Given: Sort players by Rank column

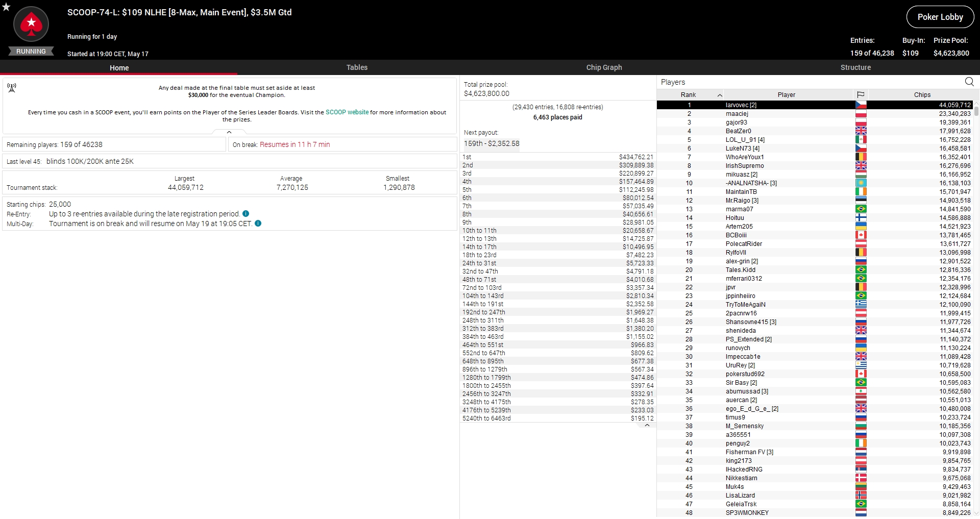Looking at the screenshot, I should point(691,94).
